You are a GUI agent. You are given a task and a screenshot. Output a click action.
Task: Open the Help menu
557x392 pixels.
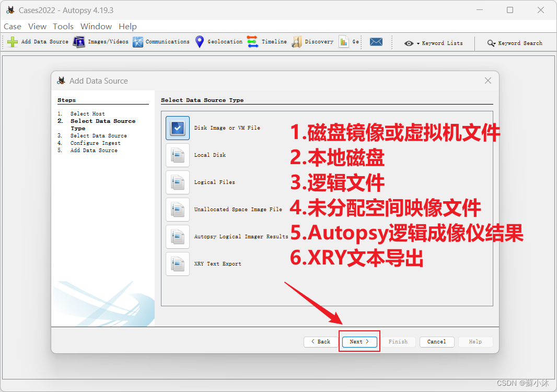pos(127,26)
